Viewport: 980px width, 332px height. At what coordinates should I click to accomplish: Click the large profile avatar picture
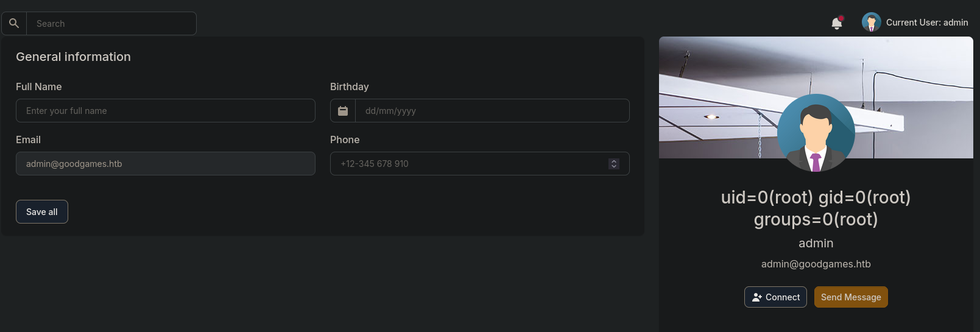(816, 133)
